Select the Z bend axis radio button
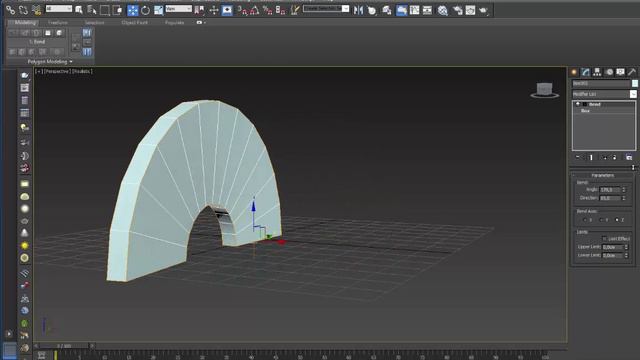Image resolution: width=640 pixels, height=360 pixels. [x=617, y=220]
